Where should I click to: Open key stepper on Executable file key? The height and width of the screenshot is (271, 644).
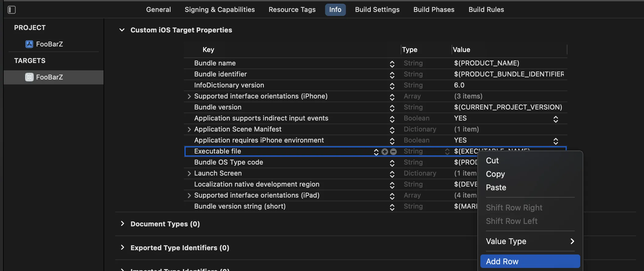tap(376, 152)
